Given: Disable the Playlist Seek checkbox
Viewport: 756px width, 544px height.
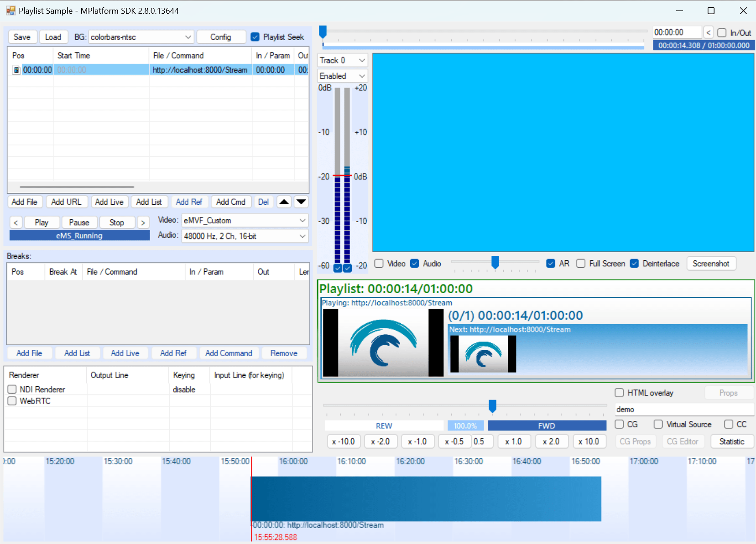Looking at the screenshot, I should pyautogui.click(x=255, y=37).
